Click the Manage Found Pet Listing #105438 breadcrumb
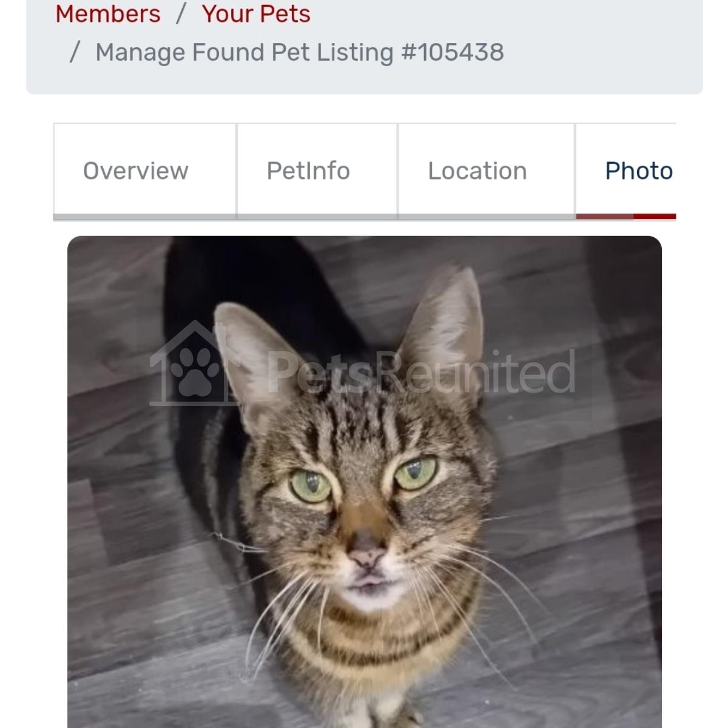Image resolution: width=728 pixels, height=728 pixels. click(300, 52)
